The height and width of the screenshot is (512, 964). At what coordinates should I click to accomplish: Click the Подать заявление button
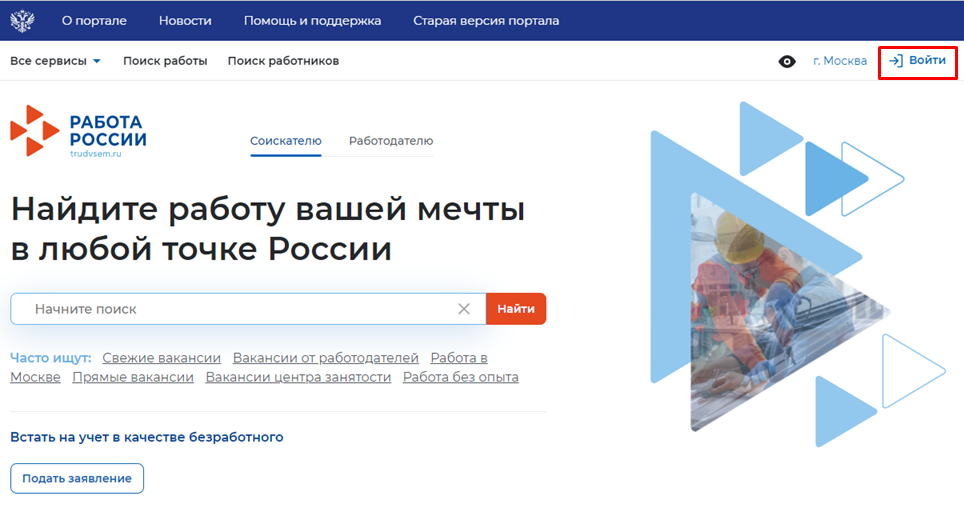pos(77,478)
